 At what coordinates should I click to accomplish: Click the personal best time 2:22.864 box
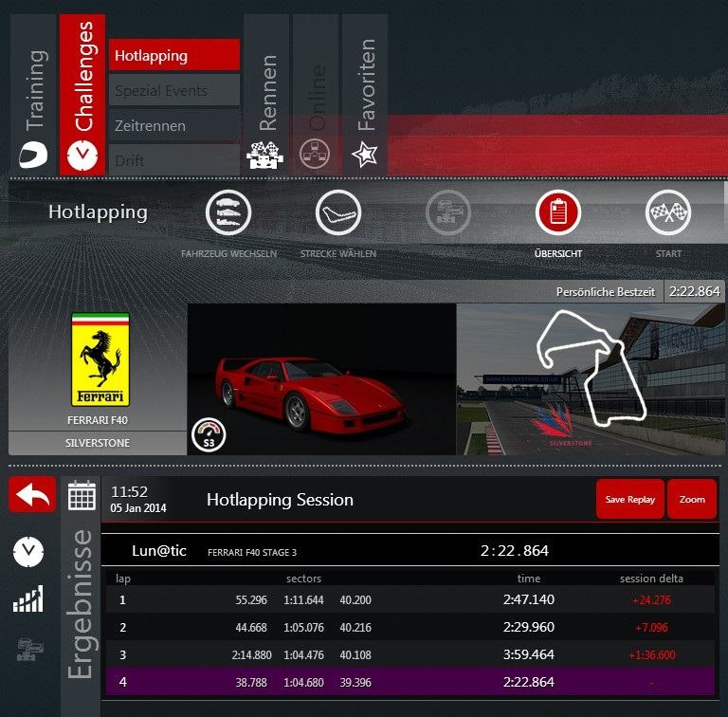(694, 291)
